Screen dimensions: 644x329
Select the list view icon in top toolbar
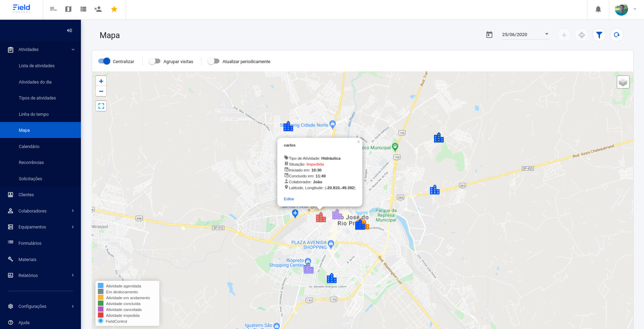[83, 9]
